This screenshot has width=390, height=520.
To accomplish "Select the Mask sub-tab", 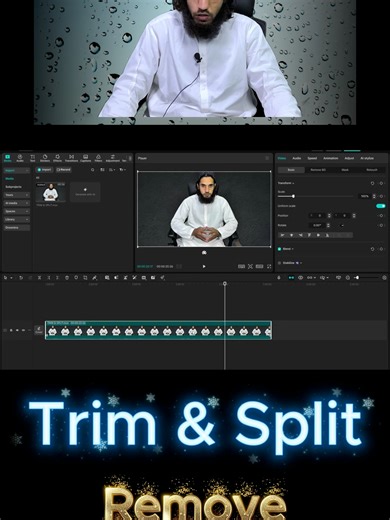I will tap(345, 170).
